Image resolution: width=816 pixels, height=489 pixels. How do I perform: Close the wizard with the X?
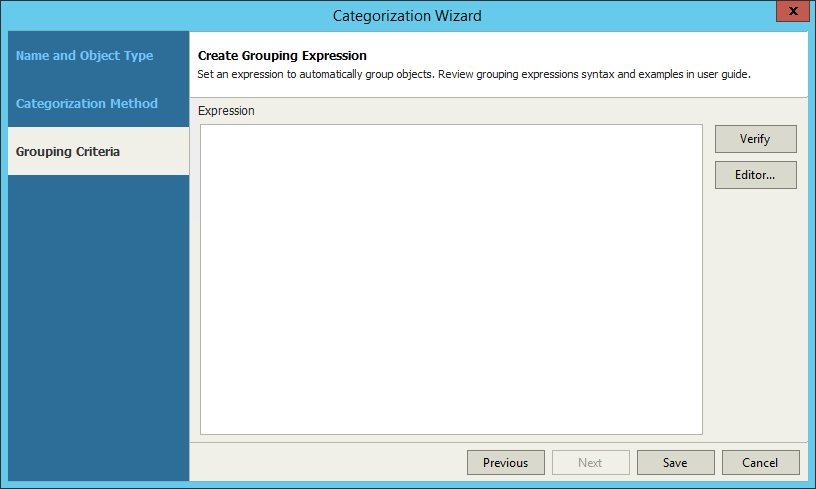tap(793, 11)
